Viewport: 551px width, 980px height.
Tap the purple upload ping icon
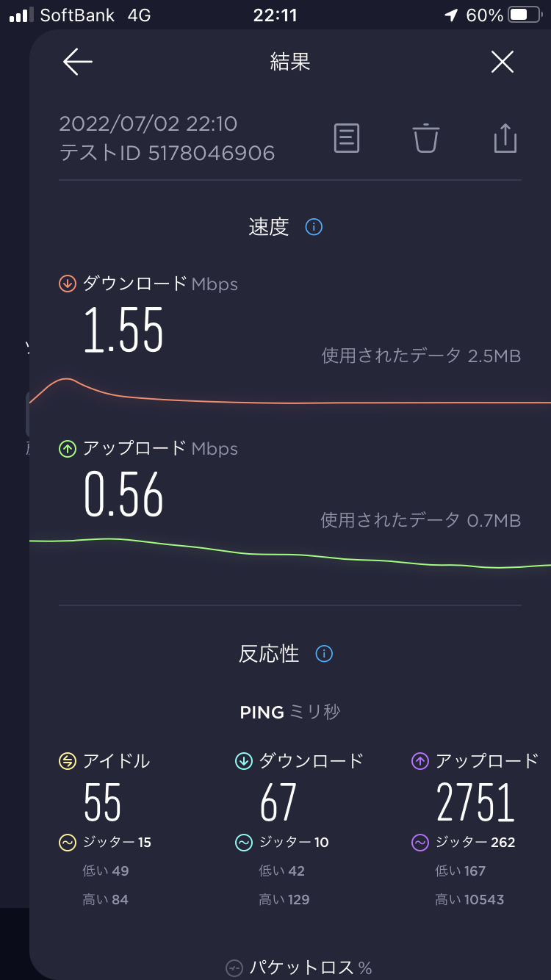pos(419,761)
